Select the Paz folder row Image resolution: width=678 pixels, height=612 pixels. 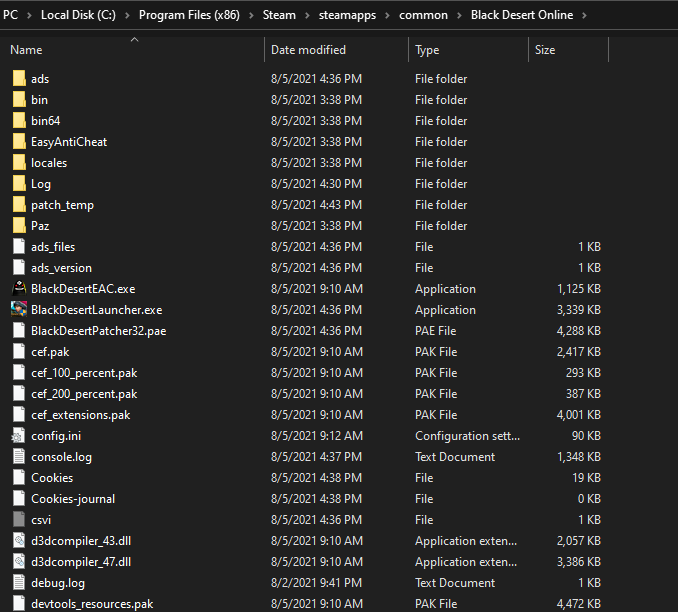[306, 226]
